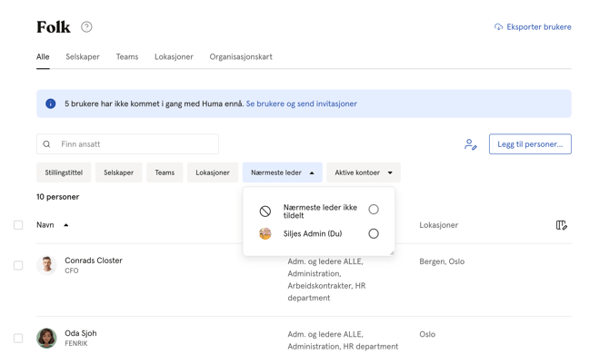Image resolution: width=609 pixels, height=364 pixels.
Task: Switch to the Selskaper tab
Action: click(x=83, y=56)
